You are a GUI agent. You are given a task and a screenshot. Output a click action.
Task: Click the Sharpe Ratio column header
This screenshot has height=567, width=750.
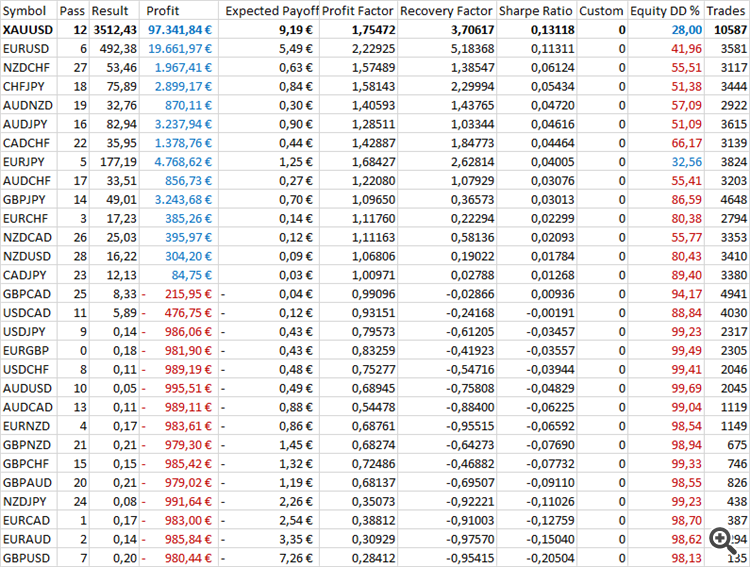[536, 11]
